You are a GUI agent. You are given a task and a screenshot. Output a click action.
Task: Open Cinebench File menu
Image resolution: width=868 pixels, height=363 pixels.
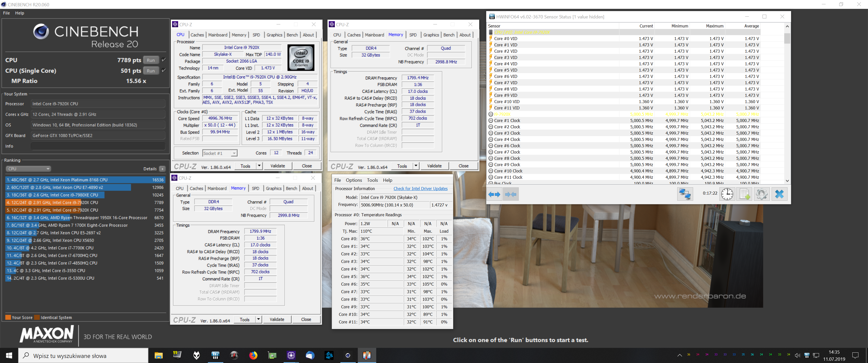point(6,13)
